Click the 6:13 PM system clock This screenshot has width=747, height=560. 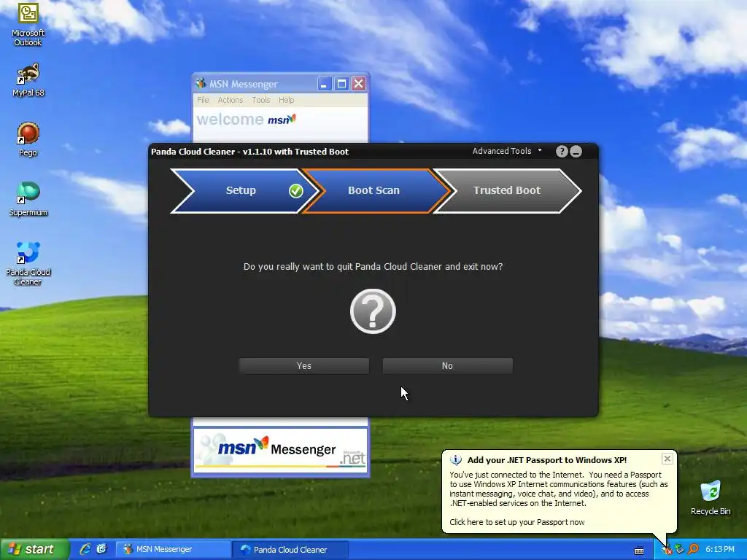pyautogui.click(x=720, y=549)
